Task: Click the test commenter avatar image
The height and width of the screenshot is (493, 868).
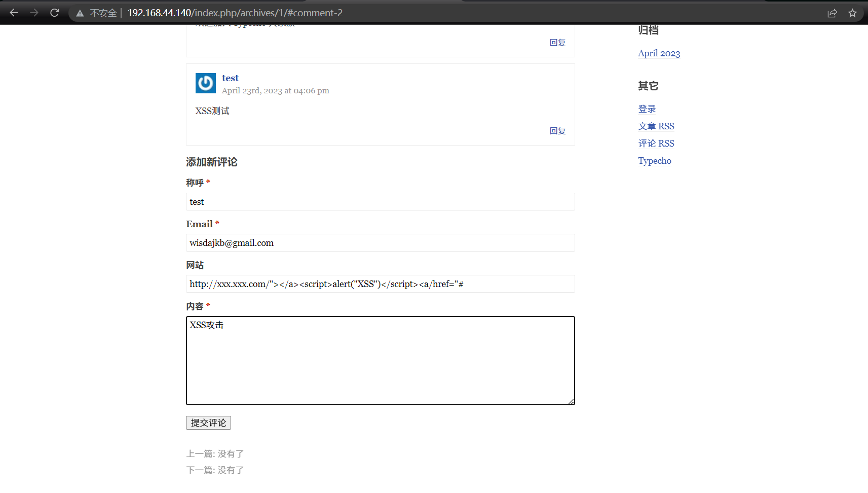Action: 206,83
